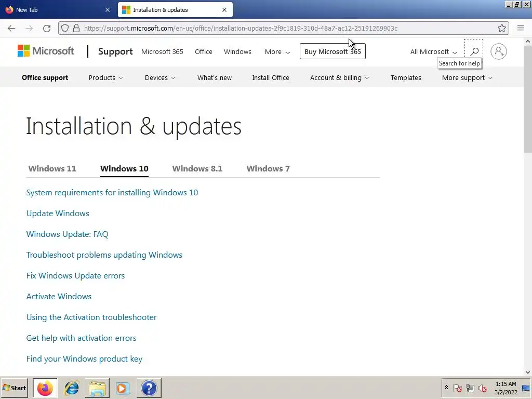Open the Start menu
532x399 pixels.
tap(14, 388)
